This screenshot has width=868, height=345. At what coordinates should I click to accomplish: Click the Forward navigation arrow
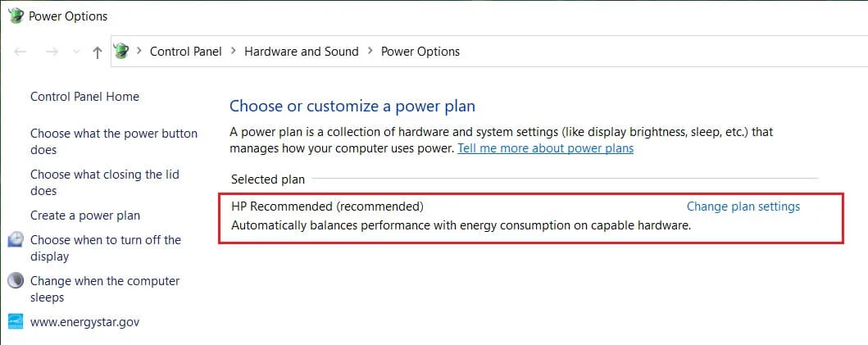coord(52,52)
